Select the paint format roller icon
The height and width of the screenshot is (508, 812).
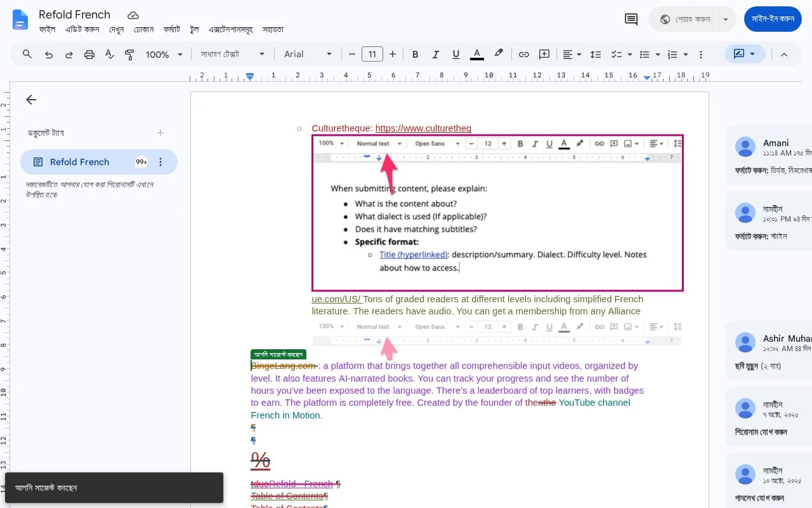(x=129, y=55)
